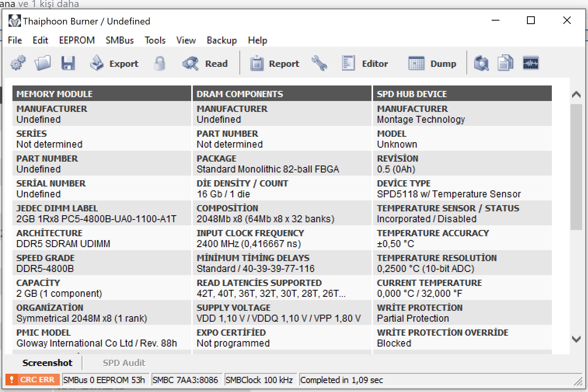
Task: Switch to the Screenshot tab
Action: click(47, 363)
